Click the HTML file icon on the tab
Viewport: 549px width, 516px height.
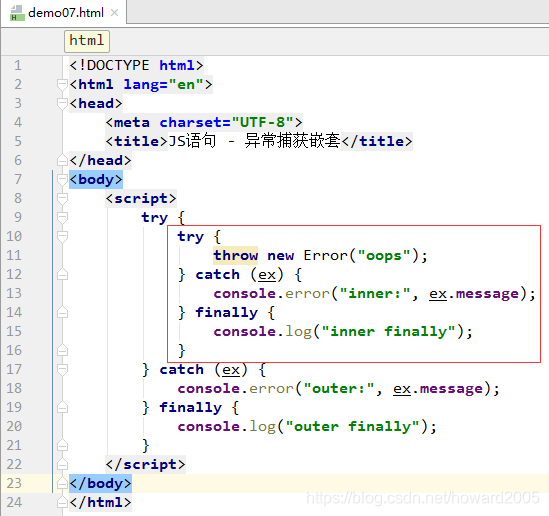[17, 13]
